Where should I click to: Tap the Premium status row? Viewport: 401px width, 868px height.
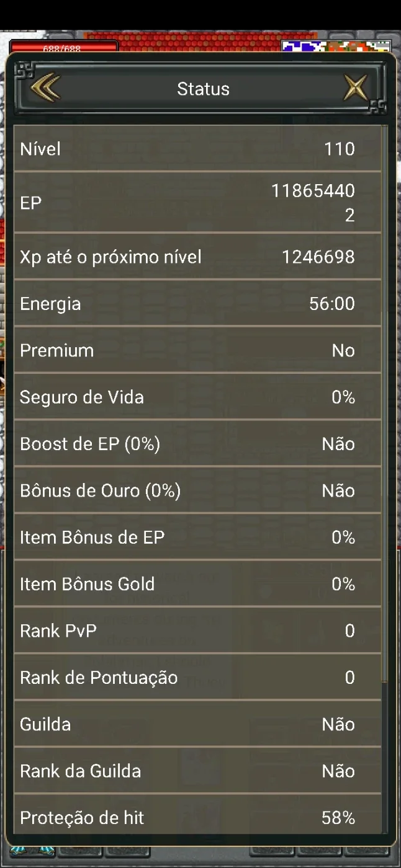(x=197, y=350)
